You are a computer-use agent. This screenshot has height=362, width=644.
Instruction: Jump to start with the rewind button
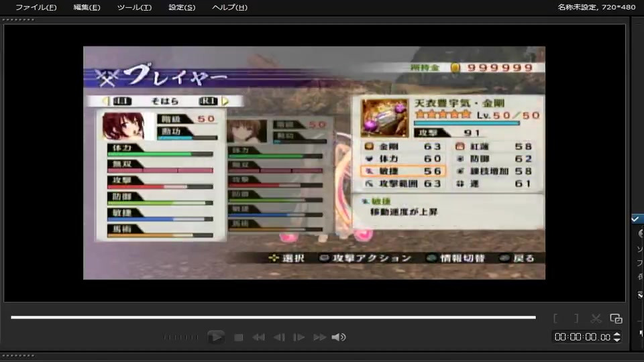click(x=258, y=337)
